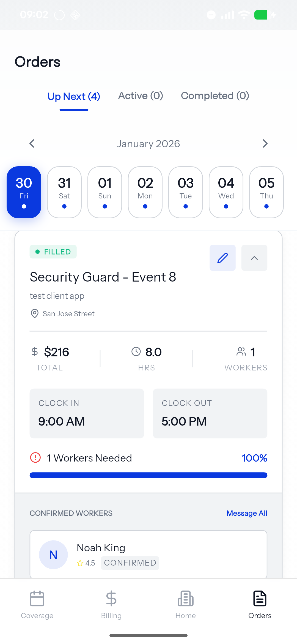Tap the Workers Needed alert icon
Screen dimensions: 297x644
pos(35,458)
